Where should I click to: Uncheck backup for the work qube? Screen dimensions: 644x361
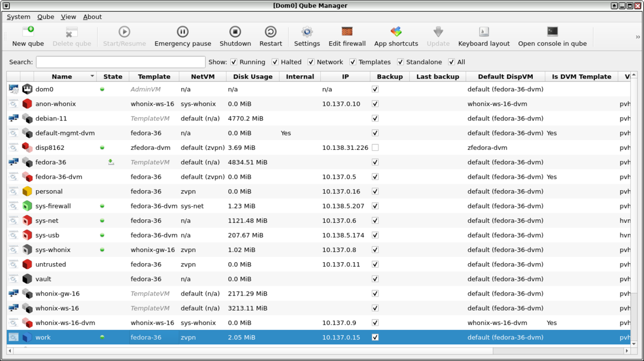point(375,337)
